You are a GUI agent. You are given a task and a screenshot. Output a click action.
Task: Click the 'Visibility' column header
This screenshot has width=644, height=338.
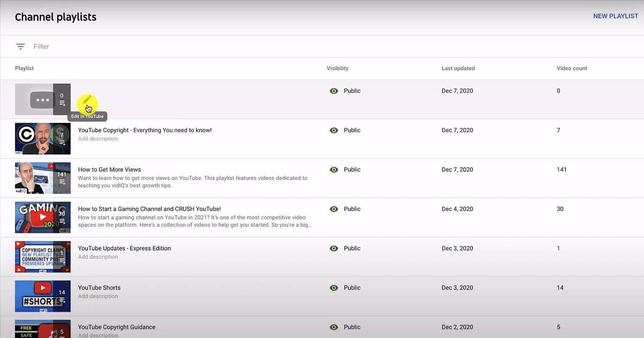coord(338,69)
